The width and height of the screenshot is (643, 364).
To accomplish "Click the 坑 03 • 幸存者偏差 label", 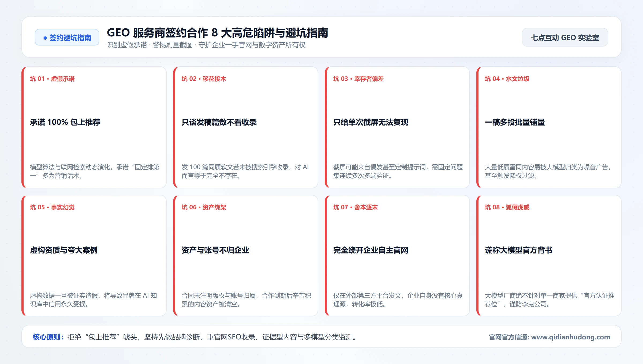I will (358, 79).
